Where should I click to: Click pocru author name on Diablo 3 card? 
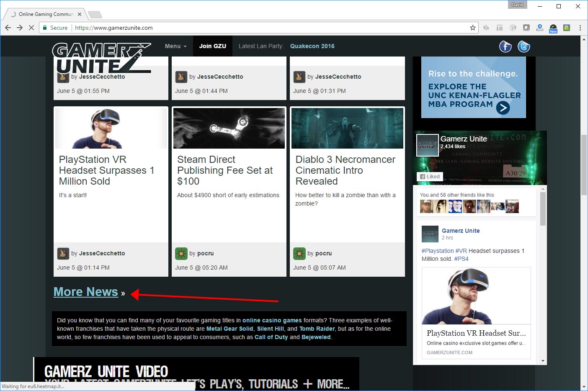click(x=324, y=253)
